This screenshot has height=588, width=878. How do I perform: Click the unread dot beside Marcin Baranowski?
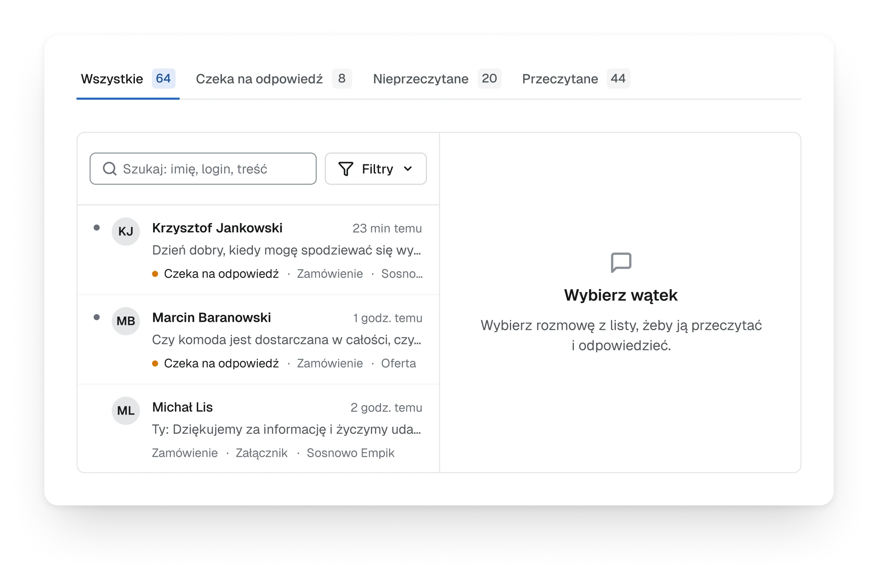click(x=97, y=317)
